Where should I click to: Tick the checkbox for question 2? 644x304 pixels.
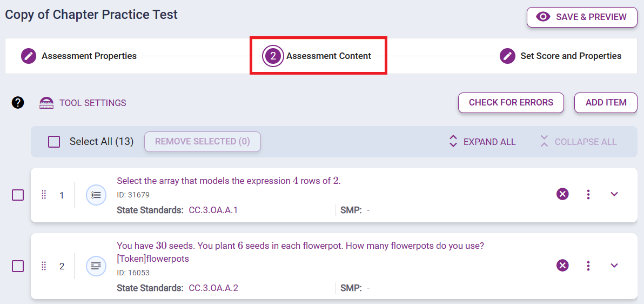click(18, 266)
